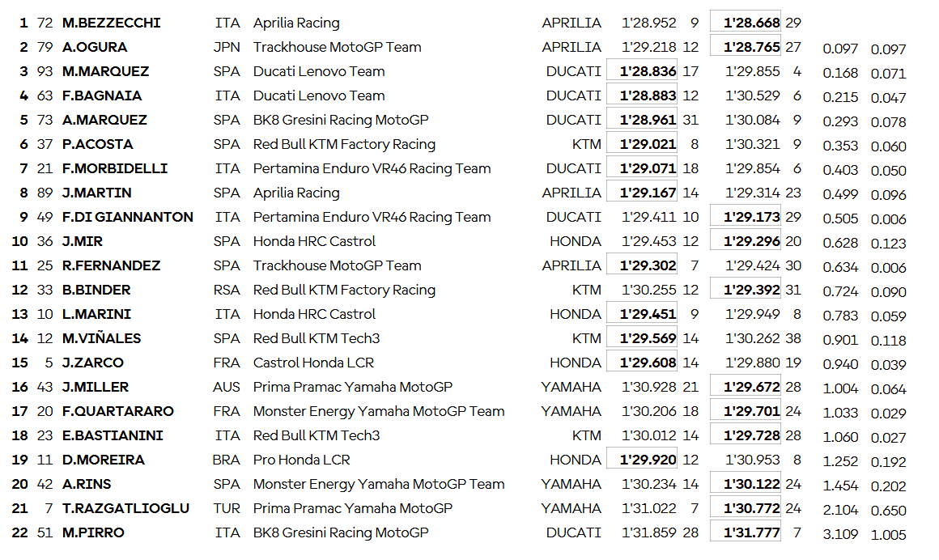The image size is (939, 560).
Task: Select J.MARTIN rider name
Action: (97, 193)
